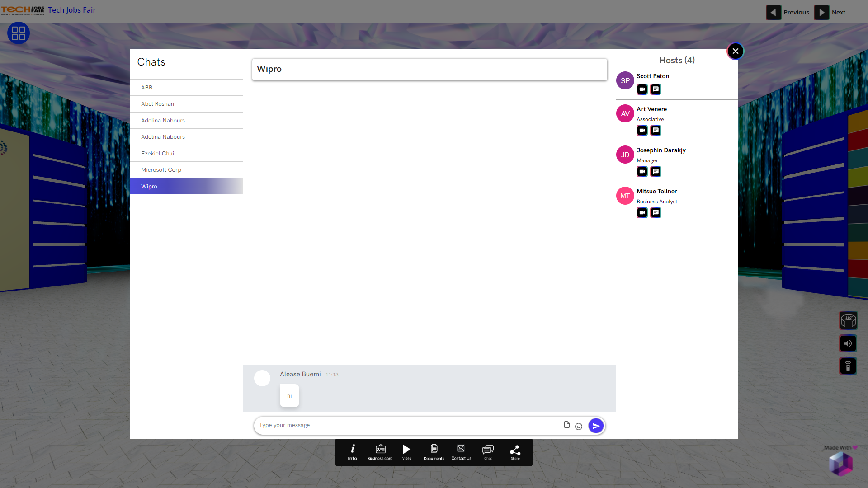Select the Wipro chat from sidebar

tap(187, 186)
